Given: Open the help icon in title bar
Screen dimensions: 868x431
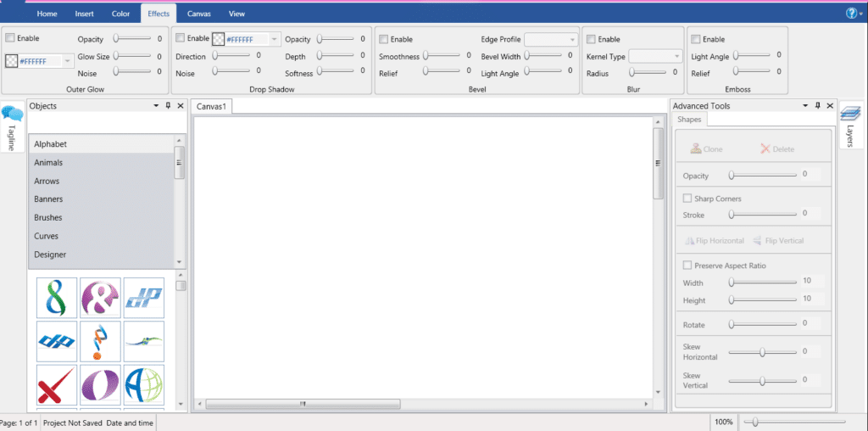Looking at the screenshot, I should [851, 14].
